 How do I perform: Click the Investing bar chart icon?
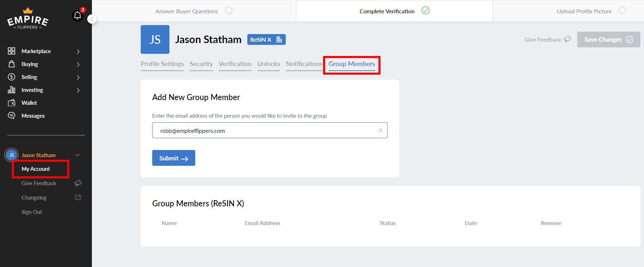coord(11,90)
